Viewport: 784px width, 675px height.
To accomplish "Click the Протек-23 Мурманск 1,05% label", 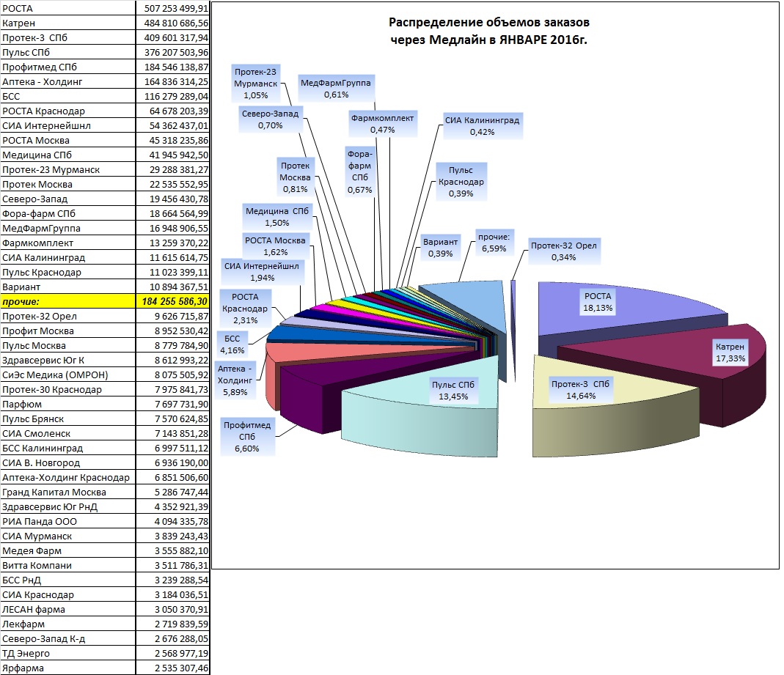I will (255, 84).
